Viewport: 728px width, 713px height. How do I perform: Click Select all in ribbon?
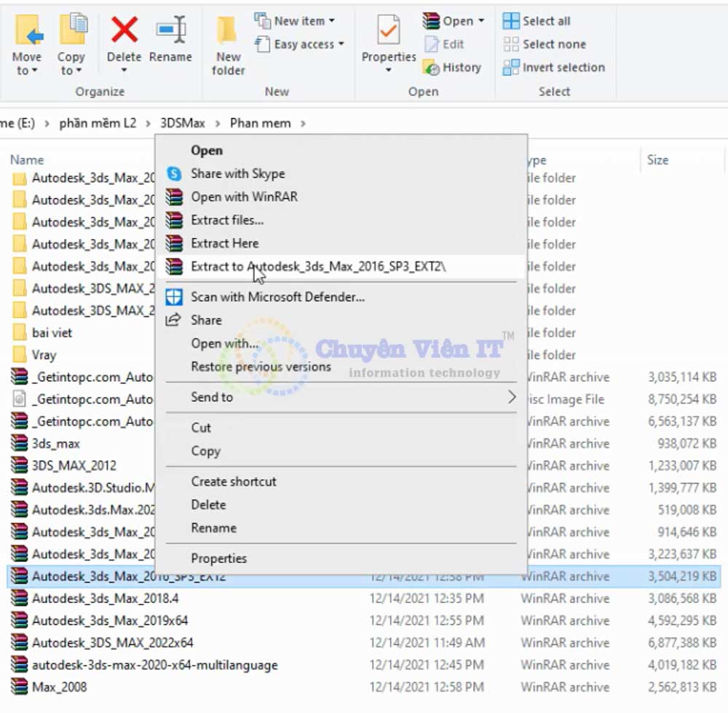pyautogui.click(x=547, y=21)
